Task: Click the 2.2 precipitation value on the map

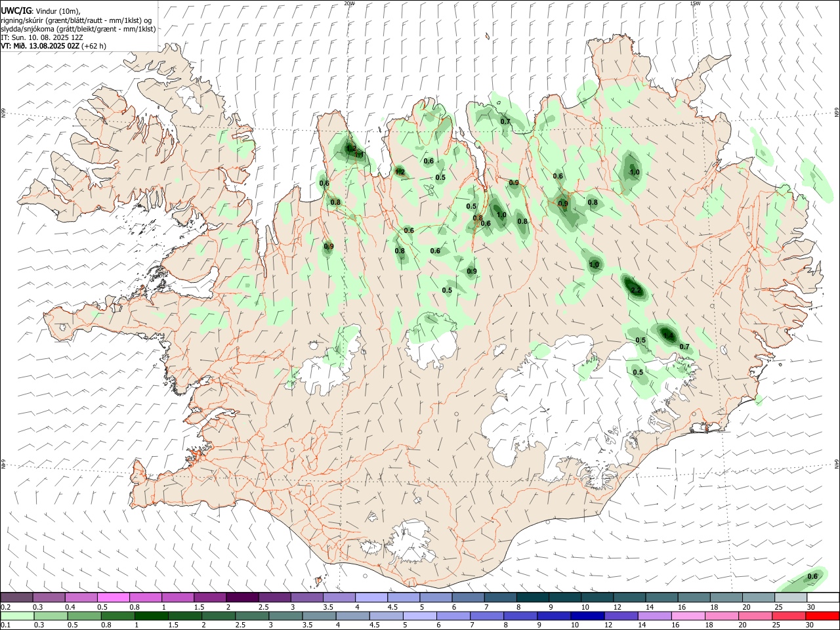Action: 635,290
